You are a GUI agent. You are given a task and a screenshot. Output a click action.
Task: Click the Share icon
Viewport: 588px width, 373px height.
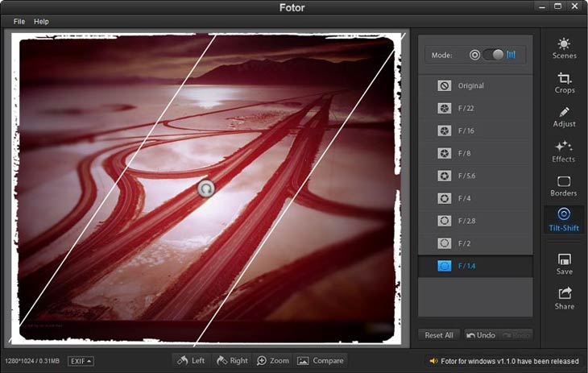point(564,298)
